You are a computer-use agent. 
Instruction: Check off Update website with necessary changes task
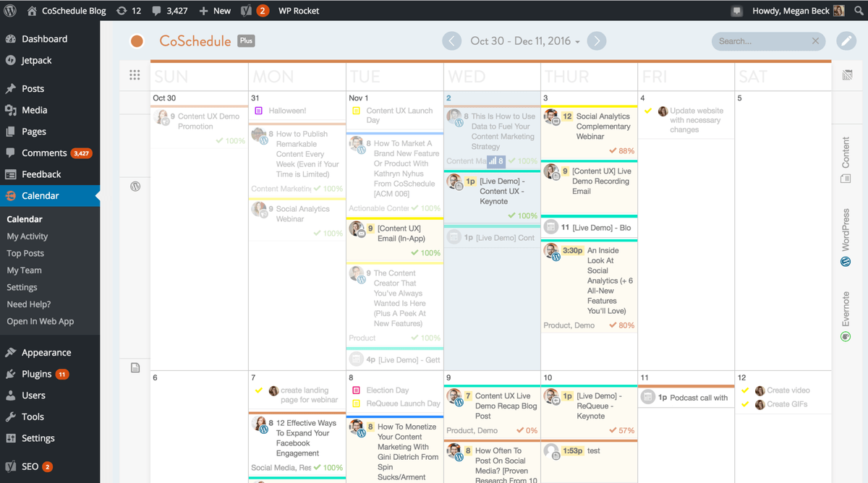648,111
